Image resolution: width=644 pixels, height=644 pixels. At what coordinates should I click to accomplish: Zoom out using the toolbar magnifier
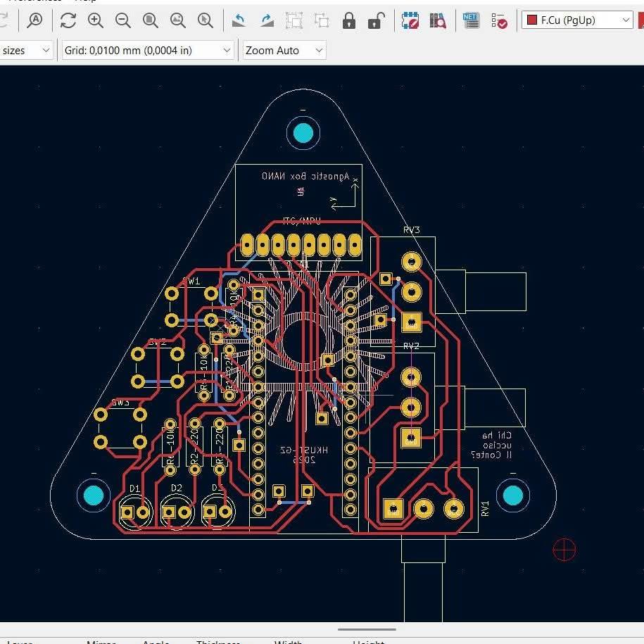pyautogui.click(x=123, y=20)
